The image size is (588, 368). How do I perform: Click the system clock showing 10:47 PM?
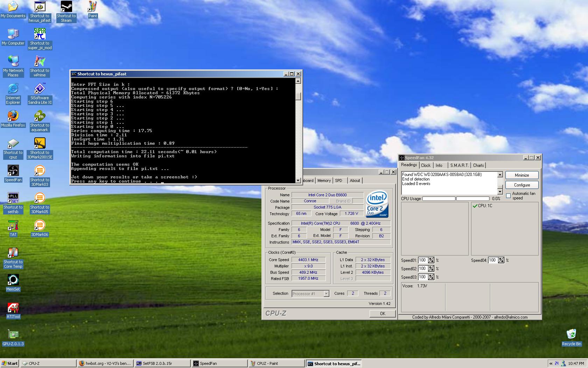point(576,364)
